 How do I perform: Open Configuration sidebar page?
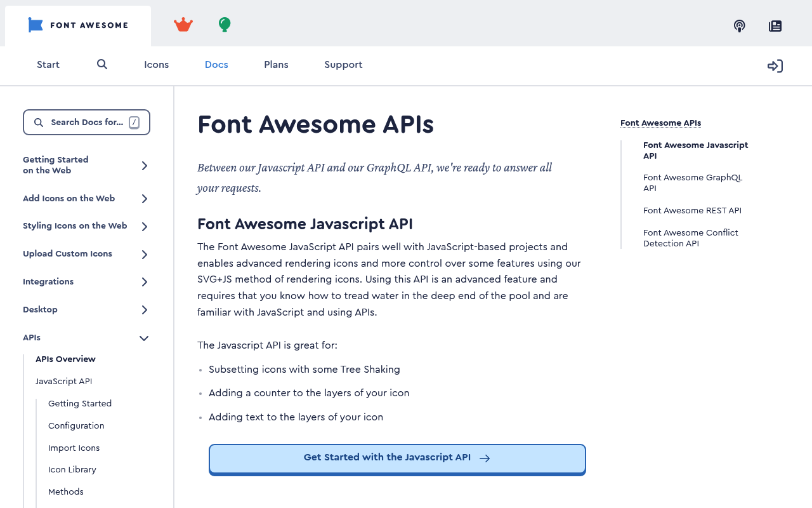(x=76, y=426)
